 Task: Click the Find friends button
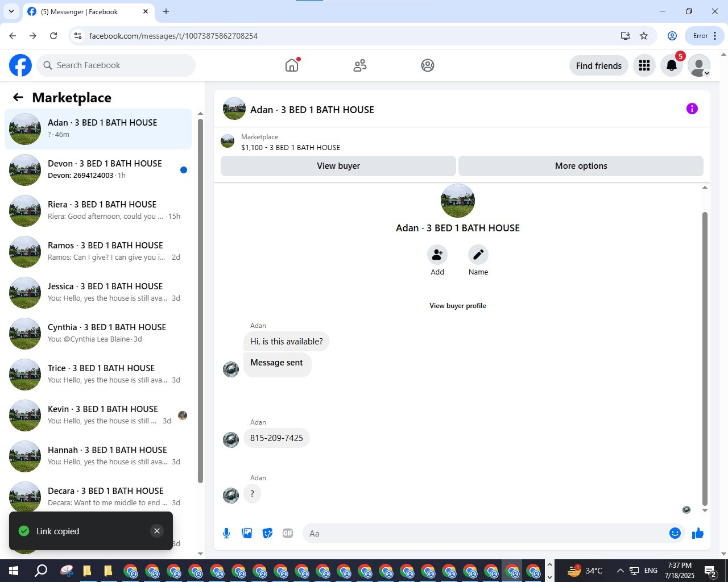(599, 65)
